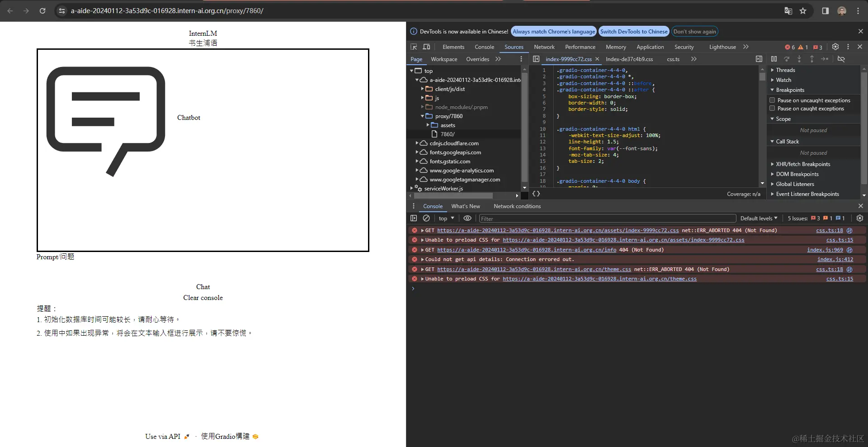Switch to the Network panel
This screenshot has width=868, height=447.
(544, 47)
